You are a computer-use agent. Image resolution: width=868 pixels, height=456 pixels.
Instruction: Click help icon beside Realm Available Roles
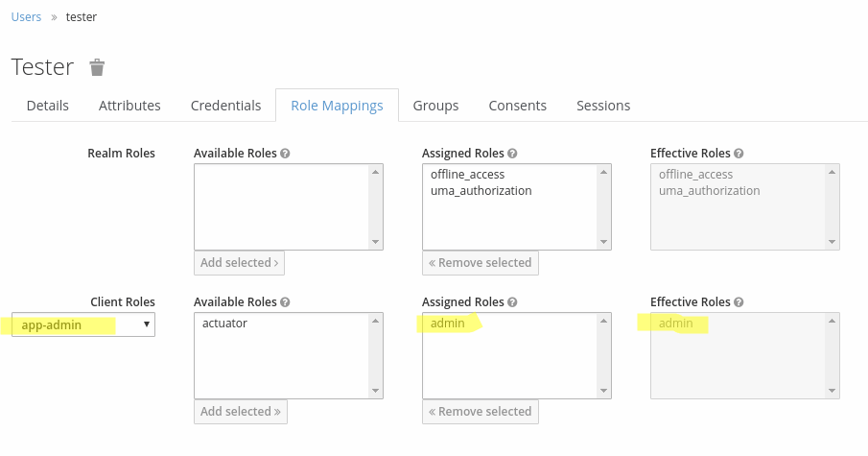coord(286,154)
